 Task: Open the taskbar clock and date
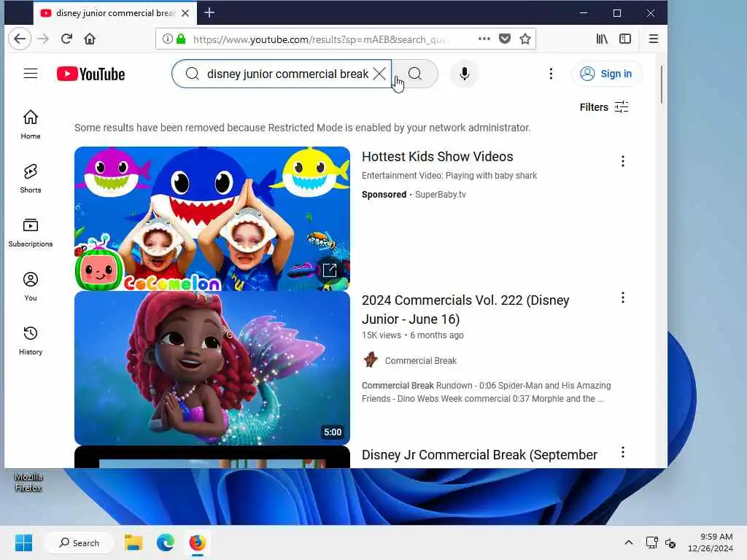(711, 542)
